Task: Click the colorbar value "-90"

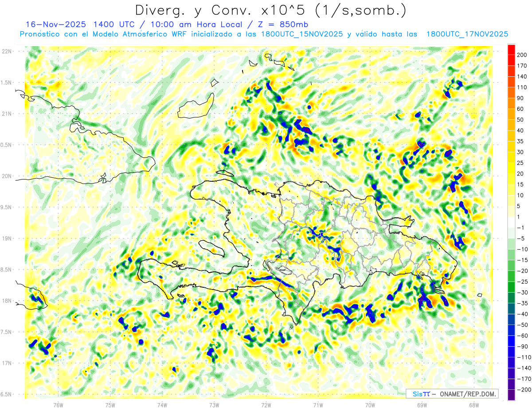Action: (x=523, y=347)
